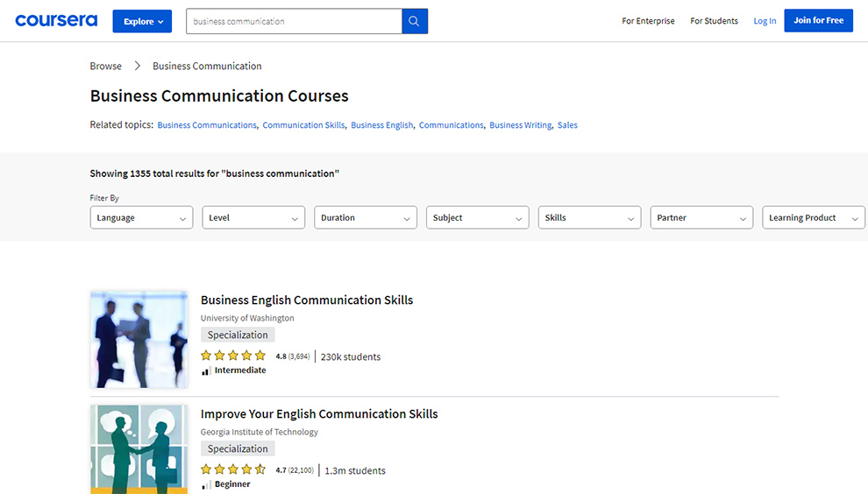Click the University of Washington text

tap(247, 318)
